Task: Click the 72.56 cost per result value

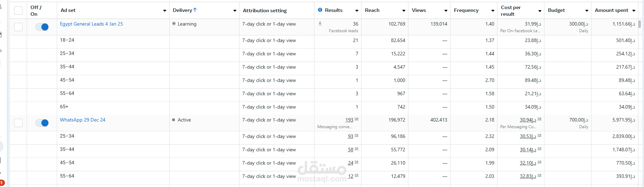Action: tap(533, 67)
